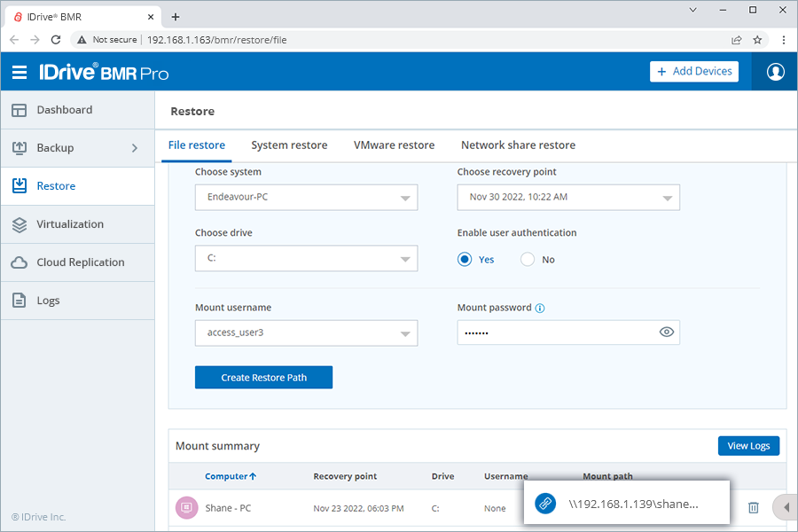This screenshot has height=532, width=798.
Task: Delete the Shane - PC mount entry
Action: click(x=753, y=507)
